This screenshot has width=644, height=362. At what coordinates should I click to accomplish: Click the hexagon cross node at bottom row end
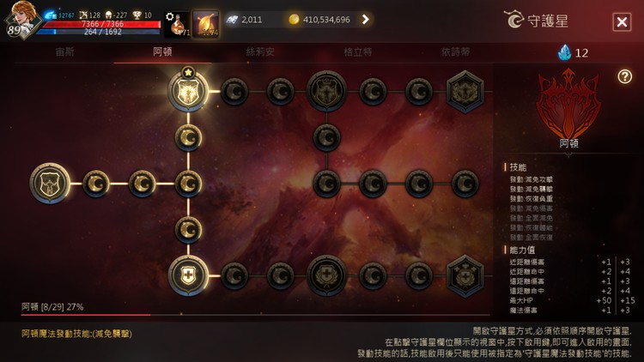coord(465,275)
